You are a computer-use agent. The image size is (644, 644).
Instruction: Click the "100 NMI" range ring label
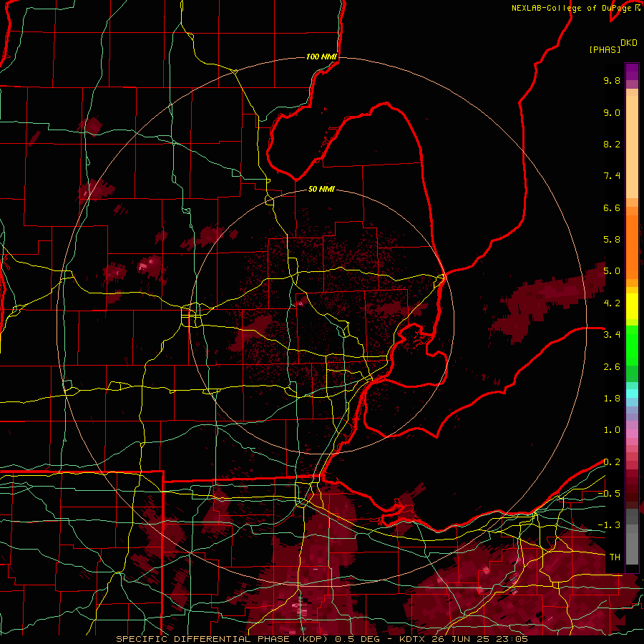[x=321, y=57]
